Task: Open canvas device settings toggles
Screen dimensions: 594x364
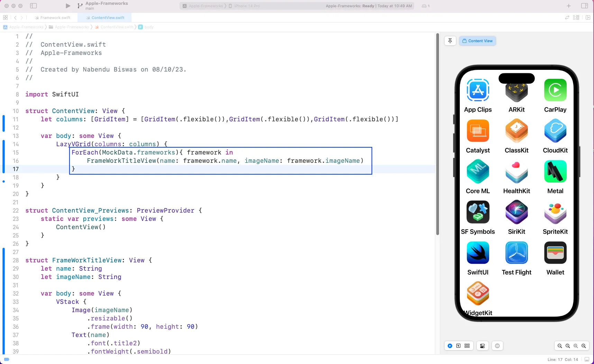Action: [483, 346]
